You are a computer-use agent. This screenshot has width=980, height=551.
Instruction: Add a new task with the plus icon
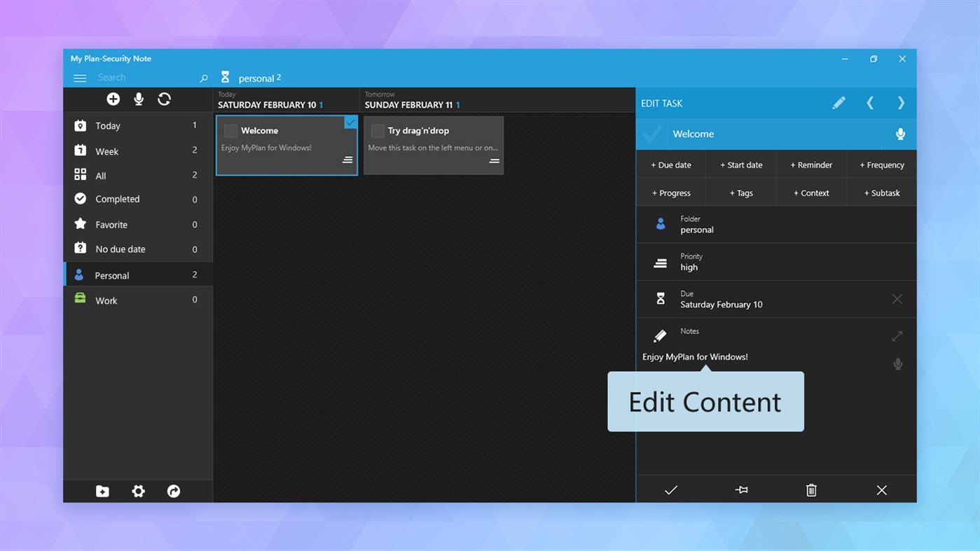click(x=113, y=99)
